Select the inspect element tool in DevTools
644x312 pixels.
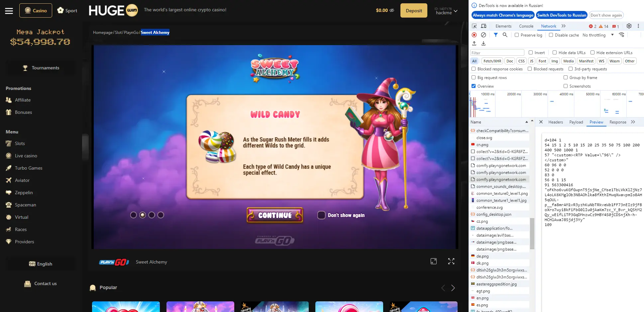pos(474,26)
